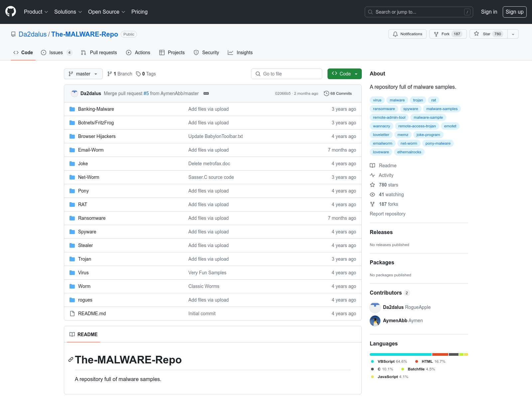Viewport: 532px width, 399px height.
Task: Click the README.md file icon
Action: (72, 314)
